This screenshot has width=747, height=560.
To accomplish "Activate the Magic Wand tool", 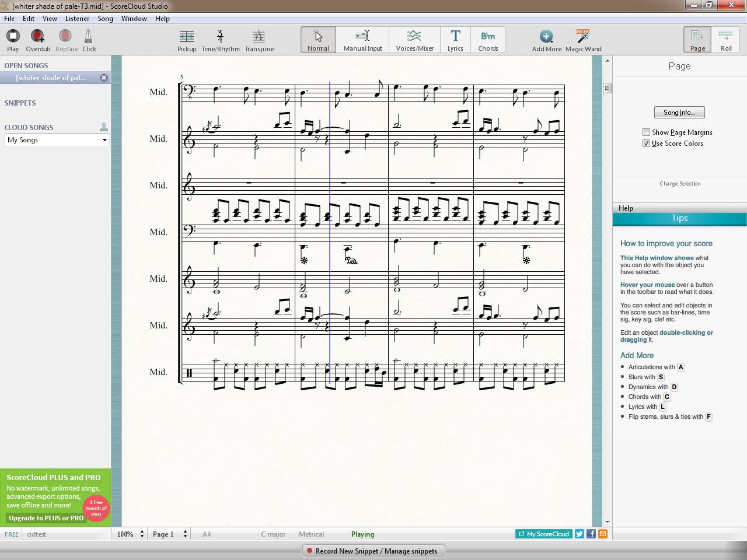I will [583, 40].
